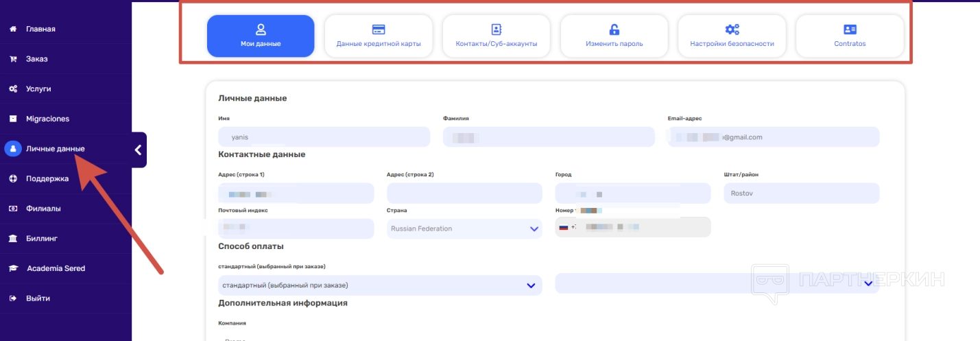The height and width of the screenshot is (341, 980).
Task: Select the Contratos tab
Action: coord(850,36)
